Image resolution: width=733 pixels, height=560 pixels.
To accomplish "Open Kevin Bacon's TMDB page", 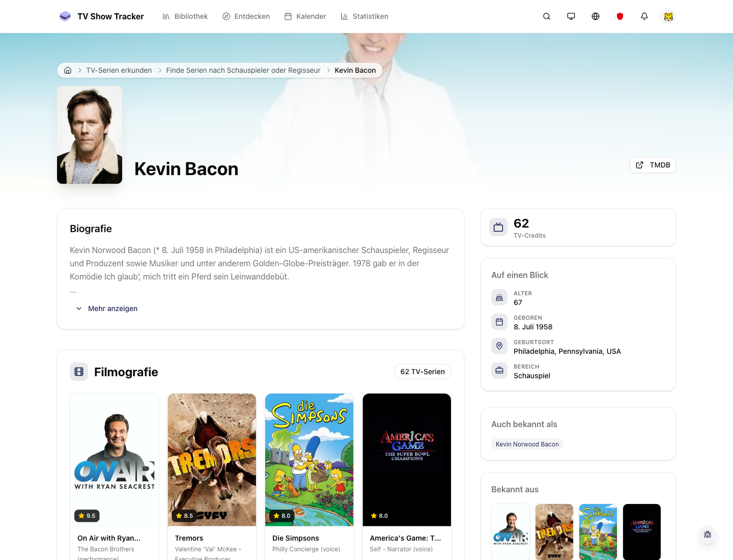I will [653, 165].
